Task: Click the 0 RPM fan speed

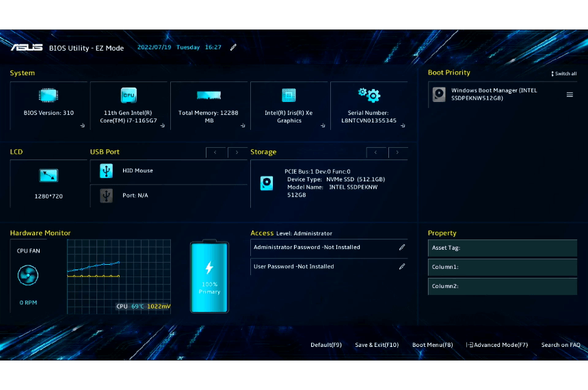Action: point(28,302)
